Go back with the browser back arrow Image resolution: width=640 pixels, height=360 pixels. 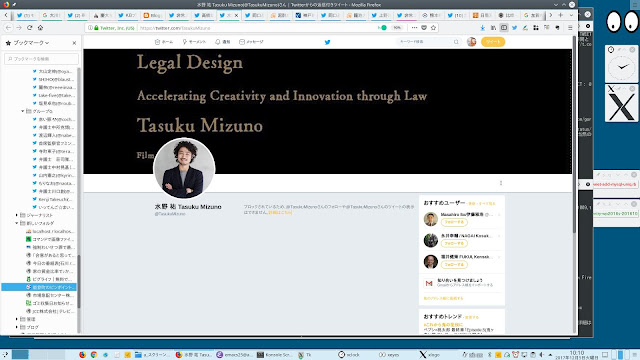[9, 28]
